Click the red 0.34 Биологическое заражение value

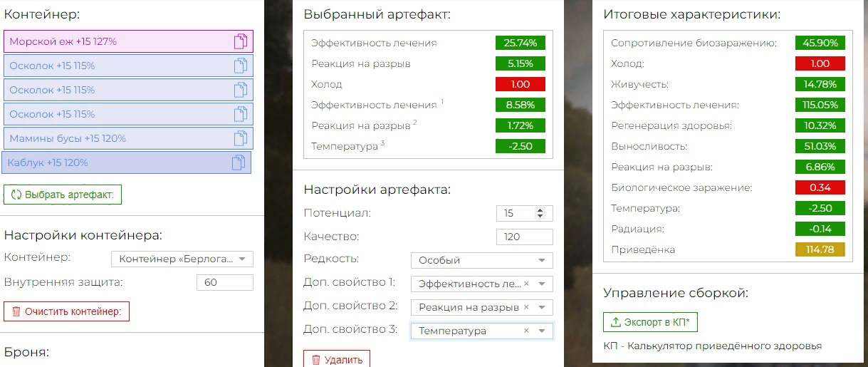(x=820, y=187)
